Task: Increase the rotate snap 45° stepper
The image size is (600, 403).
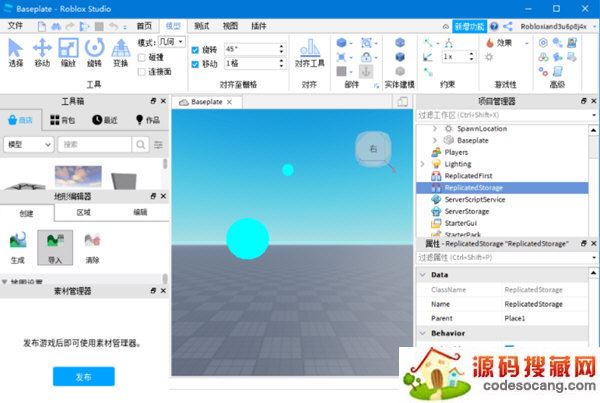Action: click(x=282, y=47)
